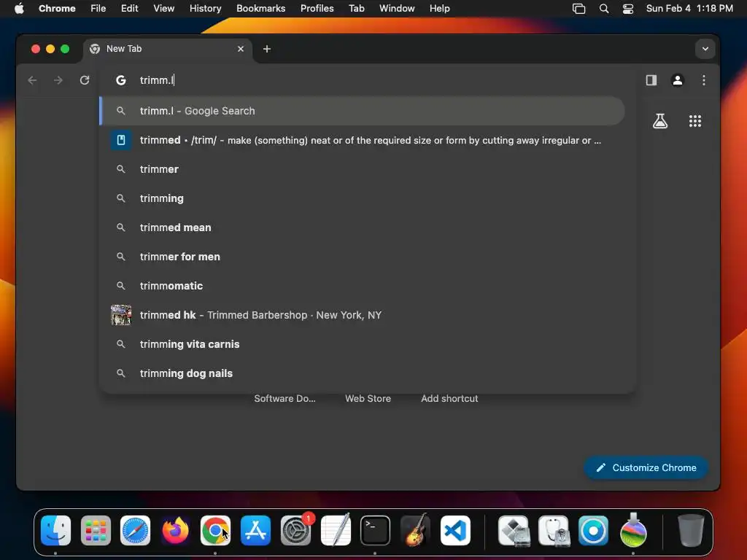Close the New Tab tab
This screenshot has height=560, width=747.
[x=241, y=49]
